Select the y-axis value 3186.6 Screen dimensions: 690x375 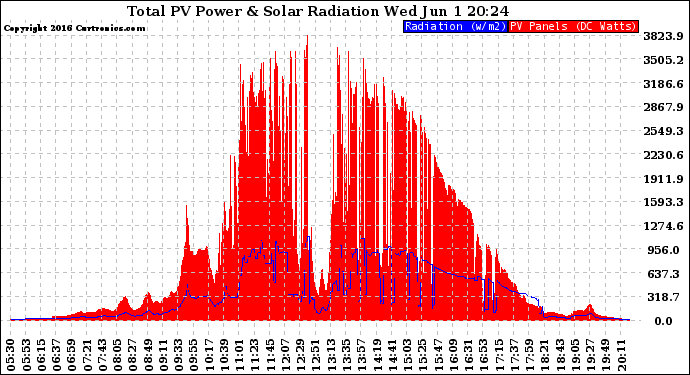click(x=663, y=84)
